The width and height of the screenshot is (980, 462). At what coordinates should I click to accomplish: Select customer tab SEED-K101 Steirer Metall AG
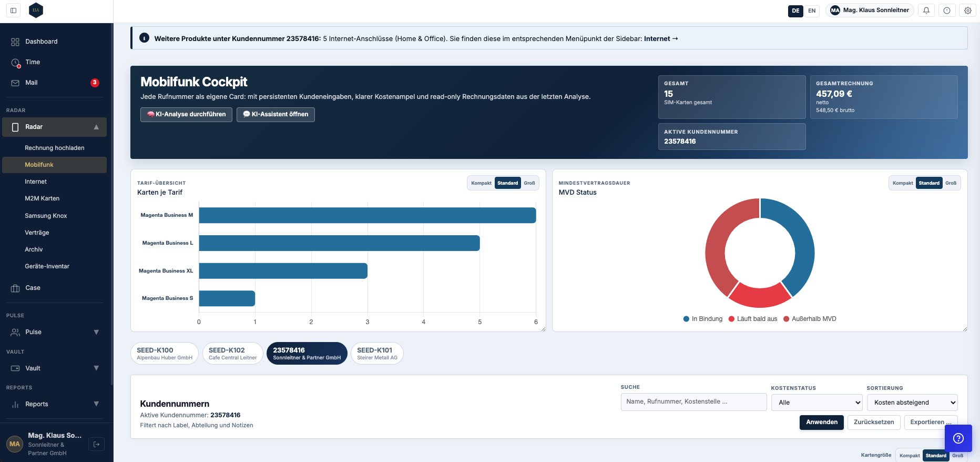click(377, 353)
